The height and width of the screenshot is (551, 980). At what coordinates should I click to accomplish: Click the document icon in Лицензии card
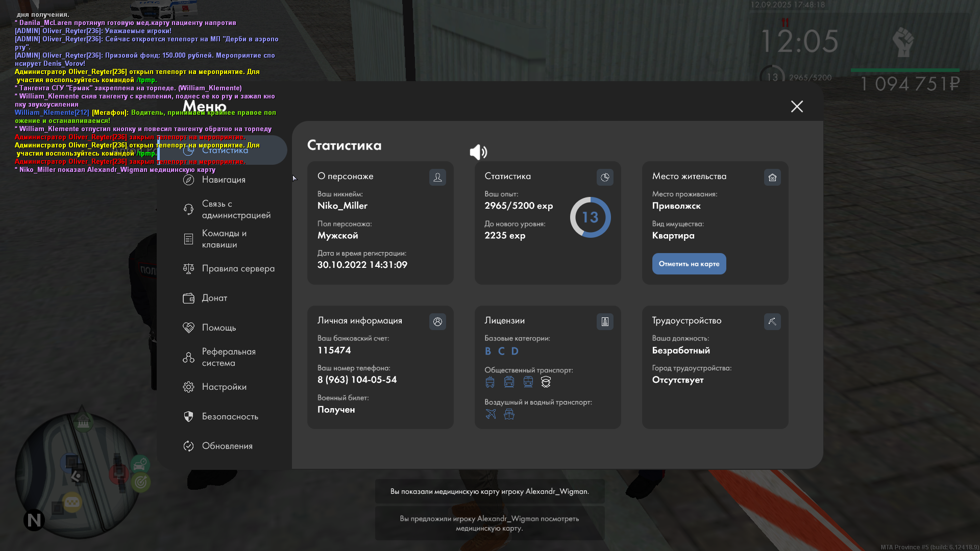pos(605,321)
